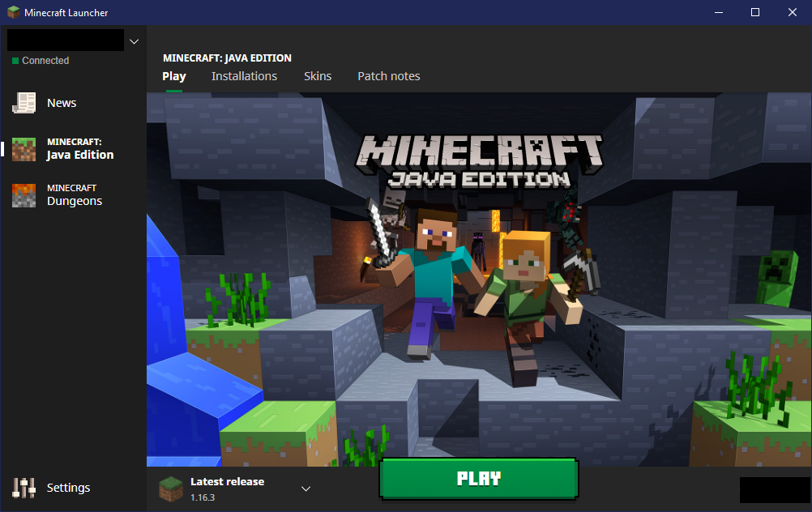Open the Latest release 1.16.3 selector
812x512 pixels.
[227, 489]
